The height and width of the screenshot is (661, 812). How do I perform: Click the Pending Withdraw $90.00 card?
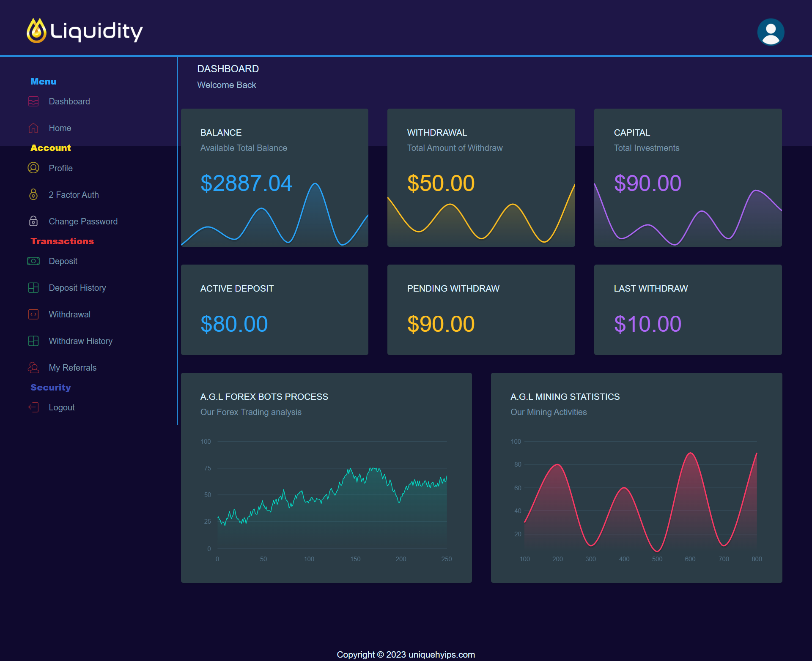click(481, 310)
